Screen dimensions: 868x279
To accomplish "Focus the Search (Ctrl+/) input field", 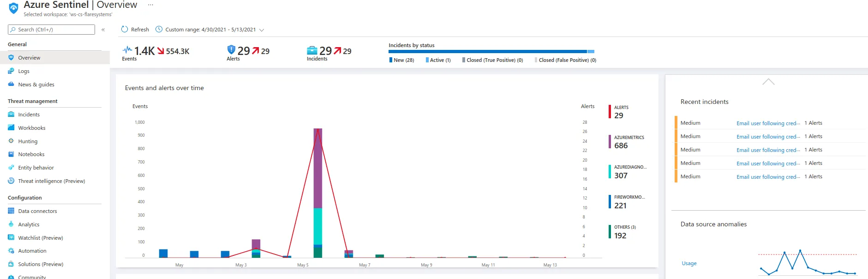I will pyautogui.click(x=51, y=30).
